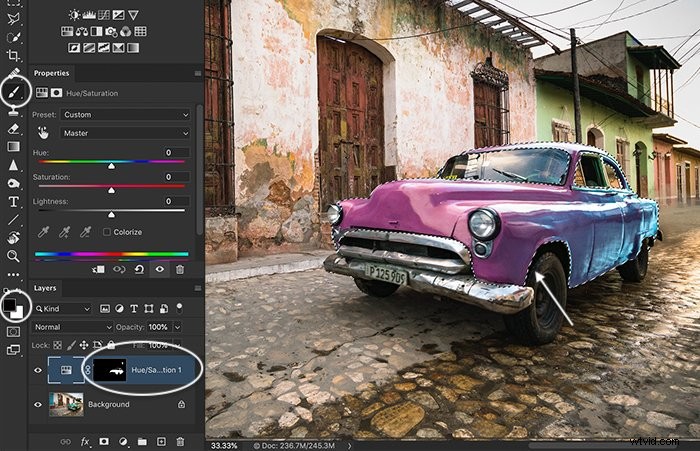Select the Crop tool

[13, 55]
